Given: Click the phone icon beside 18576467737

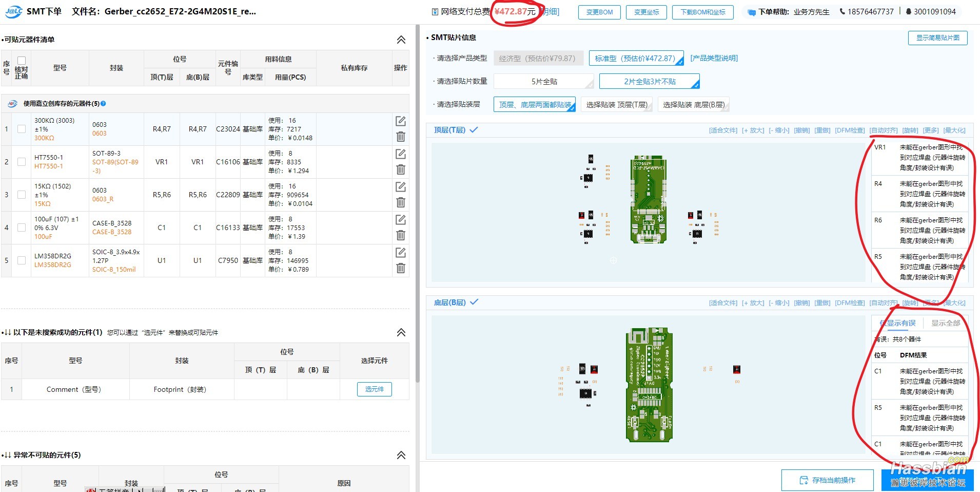Looking at the screenshot, I should pos(842,11).
